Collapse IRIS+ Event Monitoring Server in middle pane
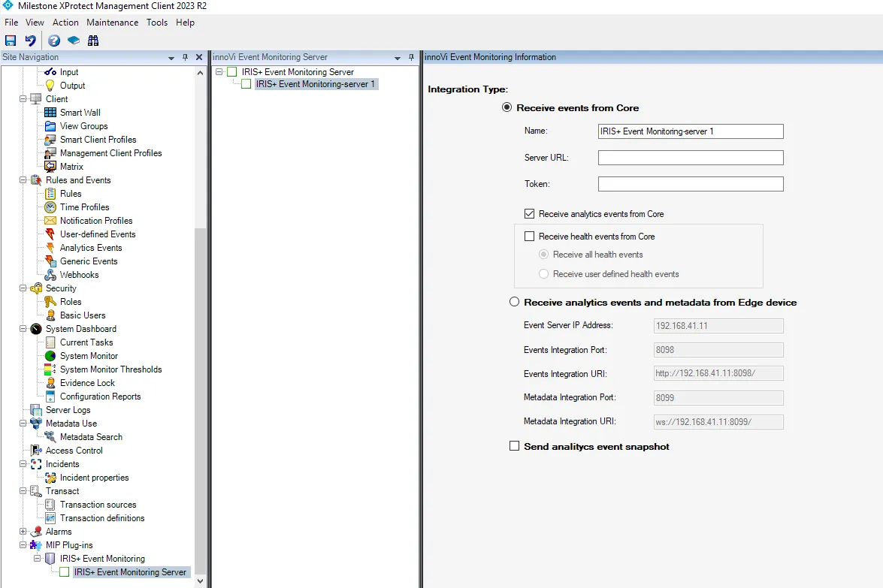Image resolution: width=883 pixels, height=588 pixels. pyautogui.click(x=219, y=72)
